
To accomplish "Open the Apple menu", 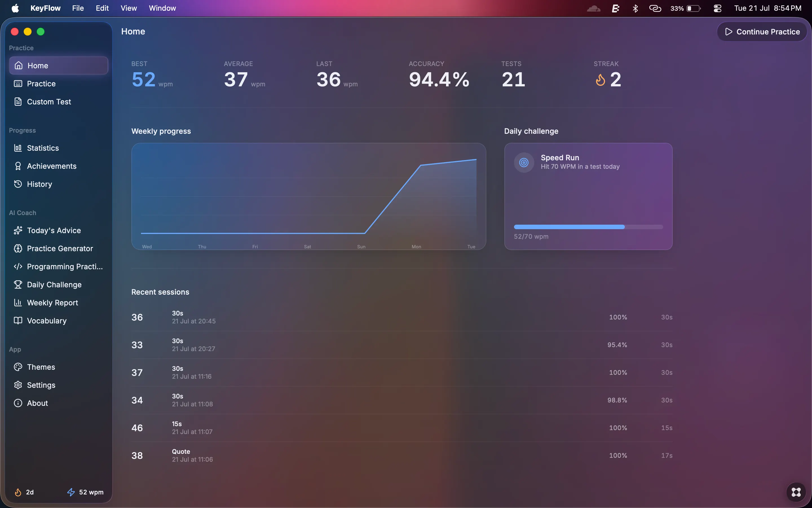I will pos(15,8).
